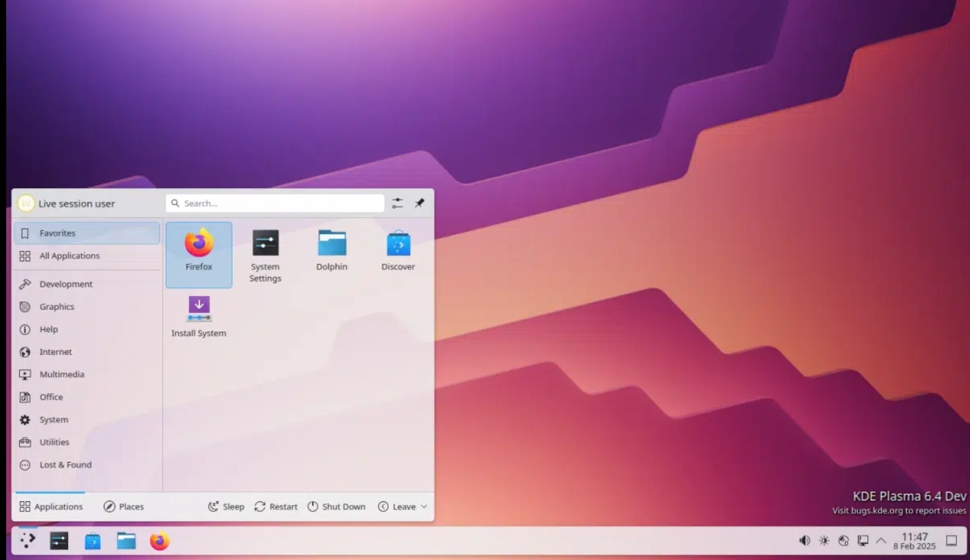Toggle the pin to keep launcher open

click(420, 203)
